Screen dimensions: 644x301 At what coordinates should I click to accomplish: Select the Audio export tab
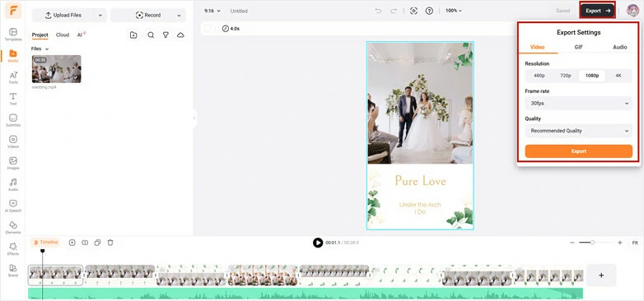[620, 47]
